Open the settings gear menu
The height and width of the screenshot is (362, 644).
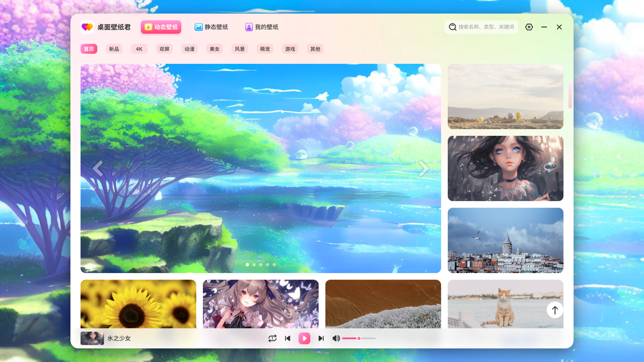pyautogui.click(x=529, y=27)
